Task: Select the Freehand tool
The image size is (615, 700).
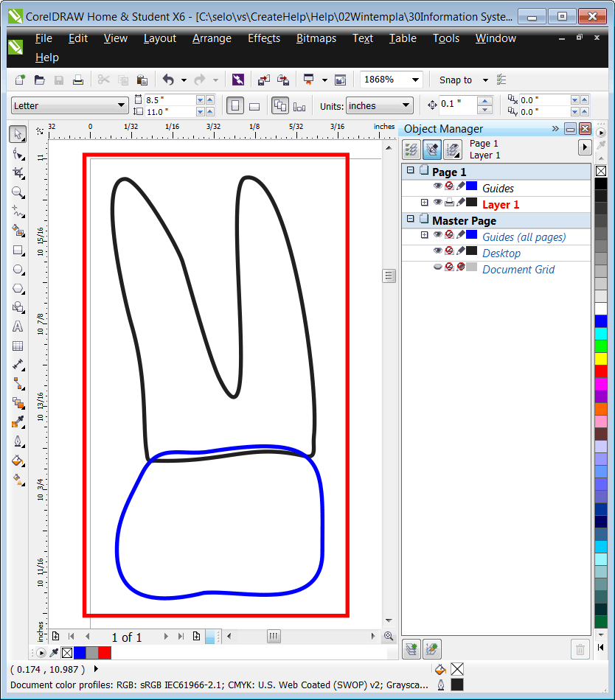Action: tap(18, 211)
